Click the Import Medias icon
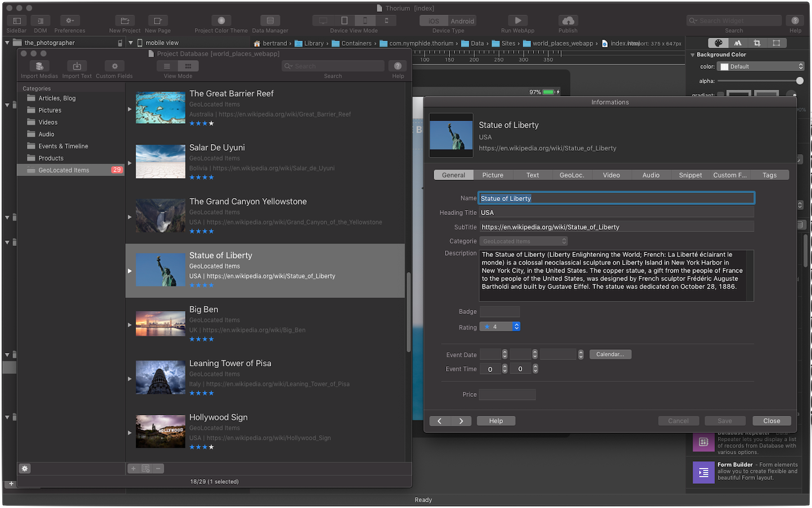The width and height of the screenshot is (812, 508). point(39,67)
